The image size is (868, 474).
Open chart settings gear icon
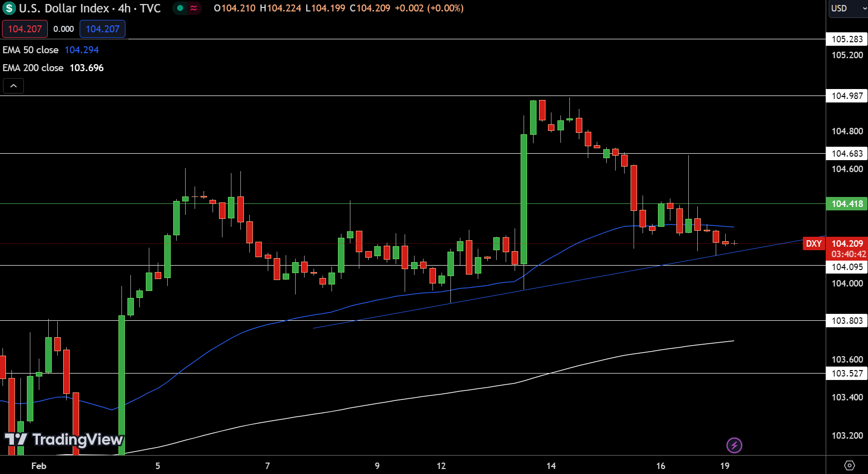click(x=850, y=466)
